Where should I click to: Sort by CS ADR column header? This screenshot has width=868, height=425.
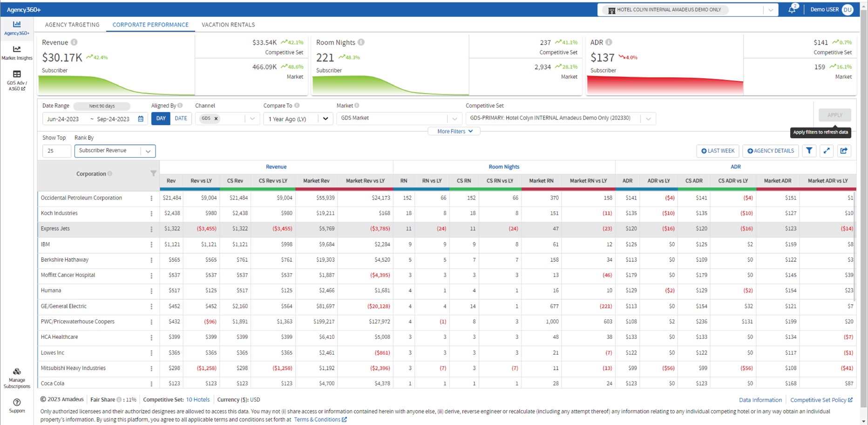point(694,181)
